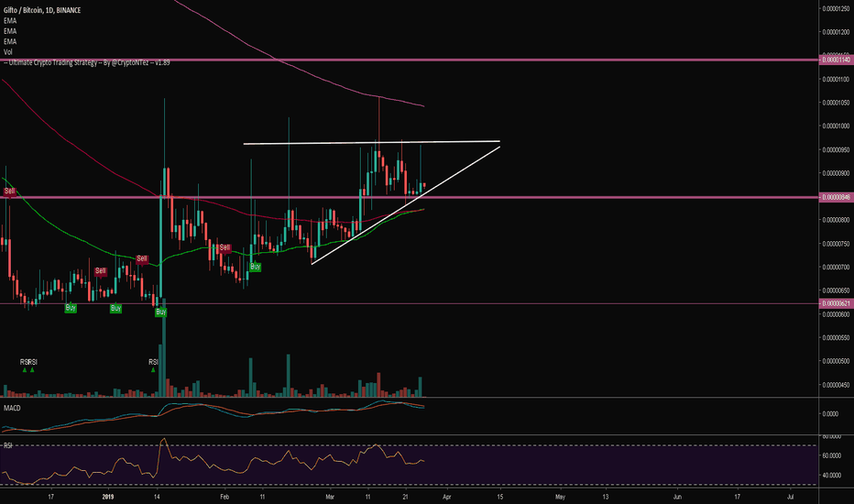Viewport: 854px width, 504px height.
Task: Click the 0.00001200 price axis value
Action: pyautogui.click(x=836, y=32)
